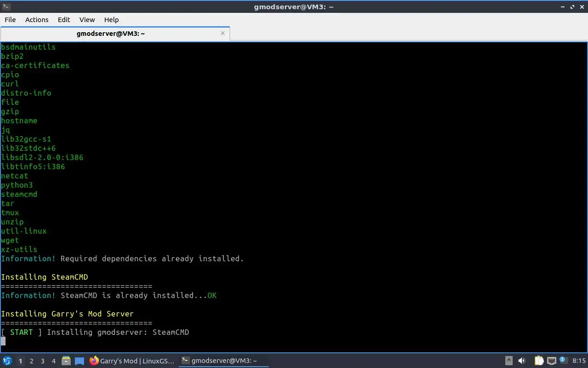This screenshot has height=368, width=588.
Task: Switch to Firefox Garry's Mod LinuxGSM window
Action: [132, 361]
